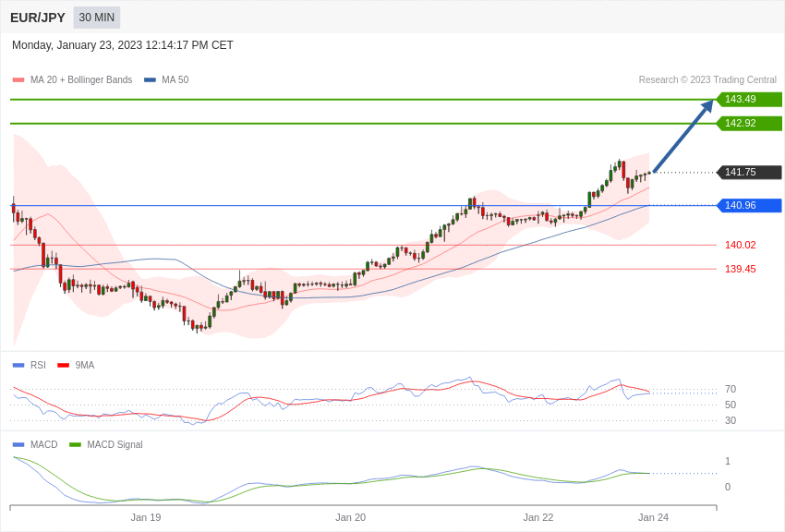The image size is (785, 532).
Task: Click the MACD Signal legend swatch
Action: point(75,444)
